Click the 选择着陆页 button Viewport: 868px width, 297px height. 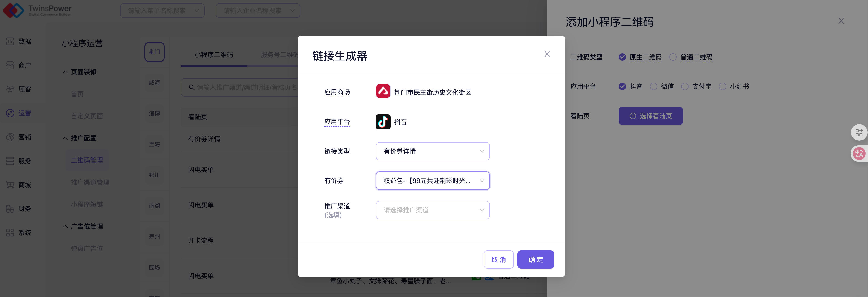pyautogui.click(x=650, y=116)
